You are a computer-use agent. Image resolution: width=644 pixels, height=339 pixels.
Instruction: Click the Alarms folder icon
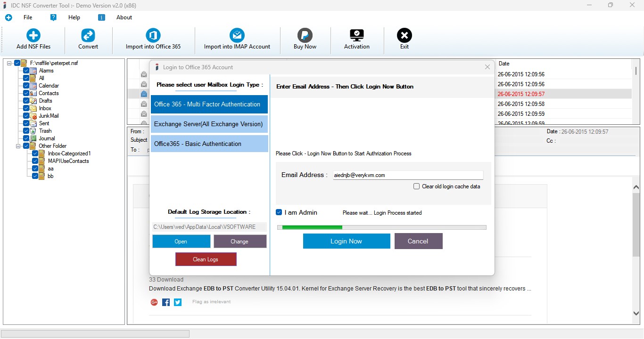pyautogui.click(x=33, y=71)
